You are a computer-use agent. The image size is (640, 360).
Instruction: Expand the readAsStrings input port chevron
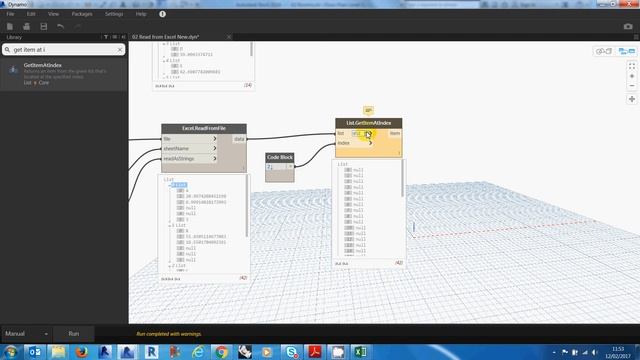pos(215,158)
